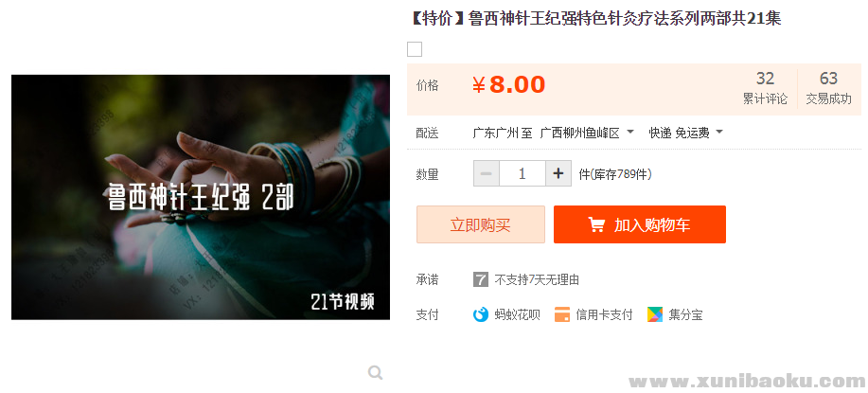Image resolution: width=868 pixels, height=393 pixels.
Task: Open the 32 累计评论 reviews tab
Action: 765,88
